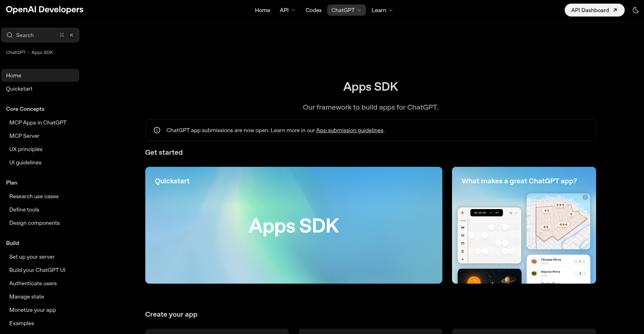Open the API Dashboard button
Image resolution: width=644 pixels, height=334 pixels.
pos(594,10)
